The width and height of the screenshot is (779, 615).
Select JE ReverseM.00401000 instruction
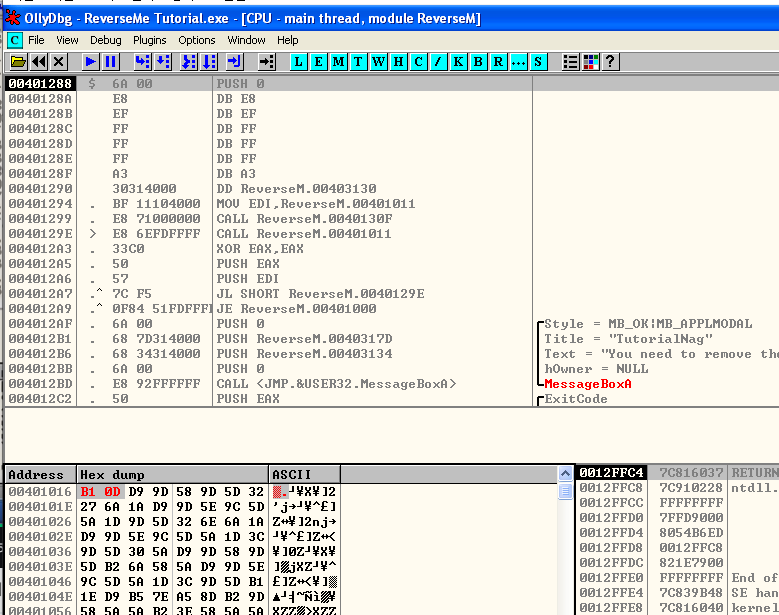click(296, 308)
